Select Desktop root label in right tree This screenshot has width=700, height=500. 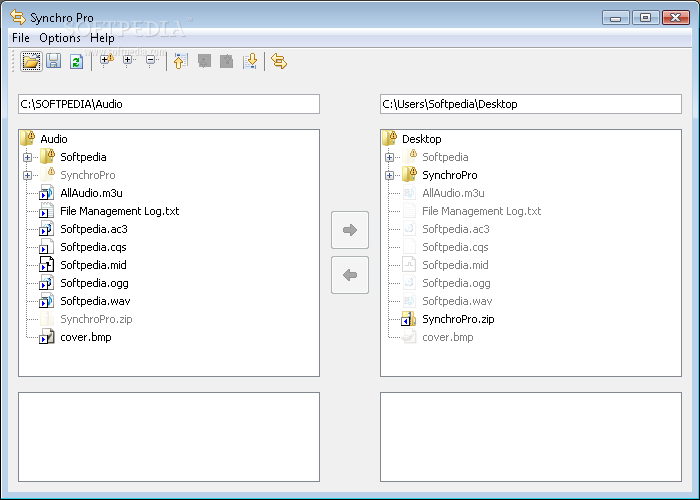[x=421, y=139]
